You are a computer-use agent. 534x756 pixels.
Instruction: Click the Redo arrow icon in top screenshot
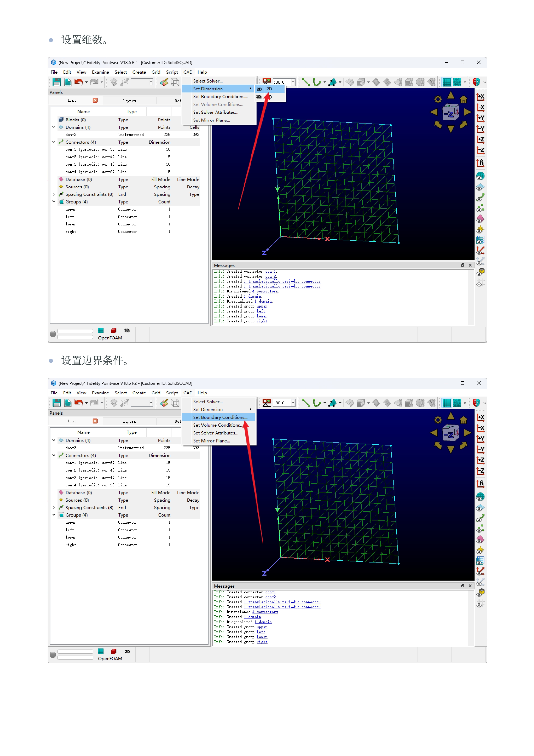click(x=94, y=82)
